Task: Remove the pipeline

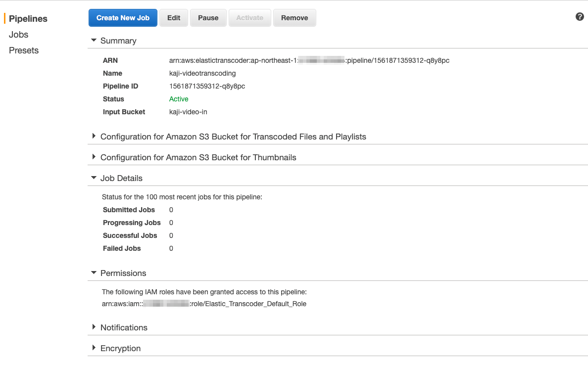Action: (294, 17)
